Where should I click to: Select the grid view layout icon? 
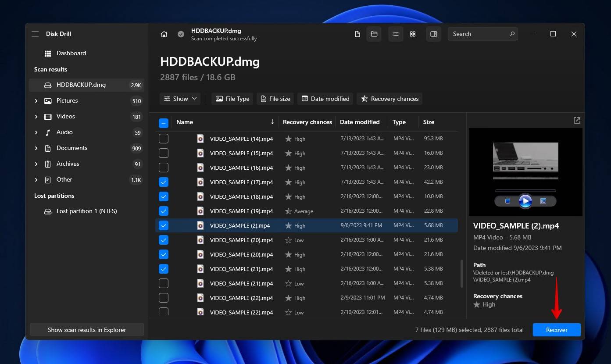click(413, 34)
